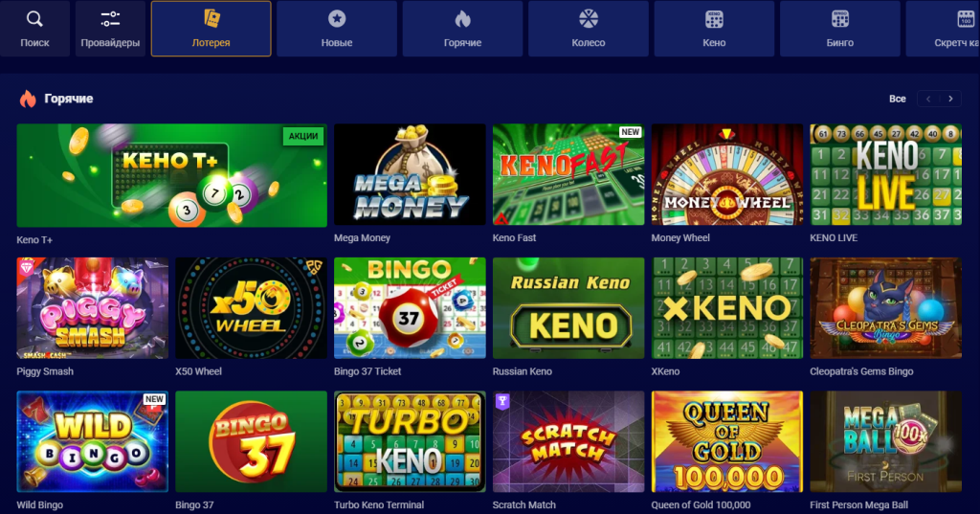Open the Keno T+ game banner

(x=172, y=175)
